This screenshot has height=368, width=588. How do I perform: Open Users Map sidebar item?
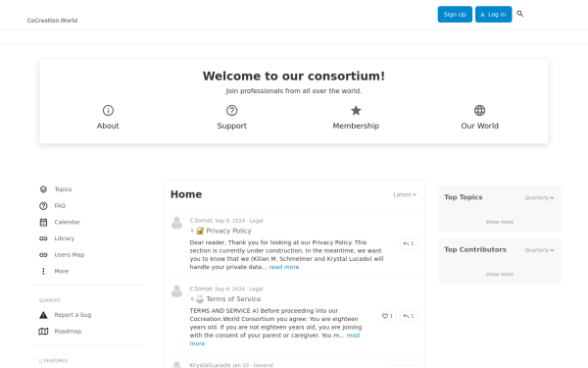pyautogui.click(x=70, y=255)
